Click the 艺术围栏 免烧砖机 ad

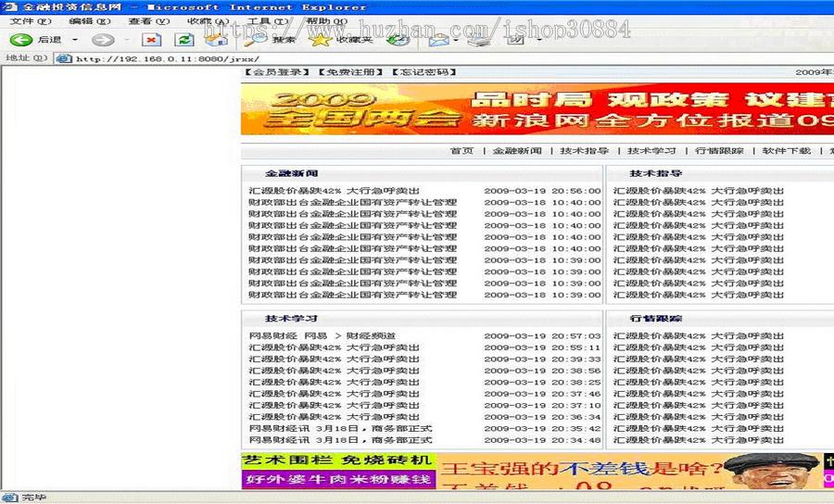338,460
